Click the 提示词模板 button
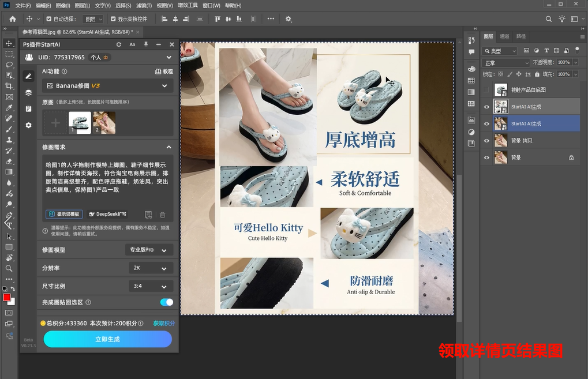This screenshot has width=588, height=379. point(65,214)
